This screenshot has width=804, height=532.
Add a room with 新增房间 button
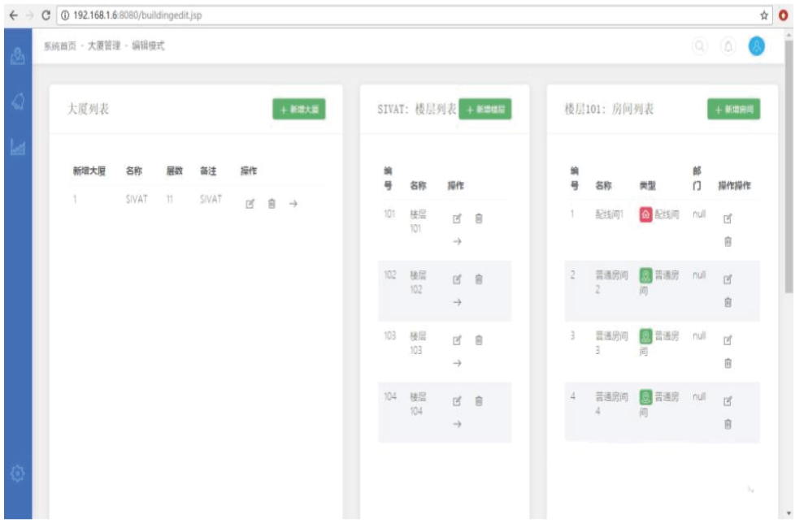coord(733,110)
